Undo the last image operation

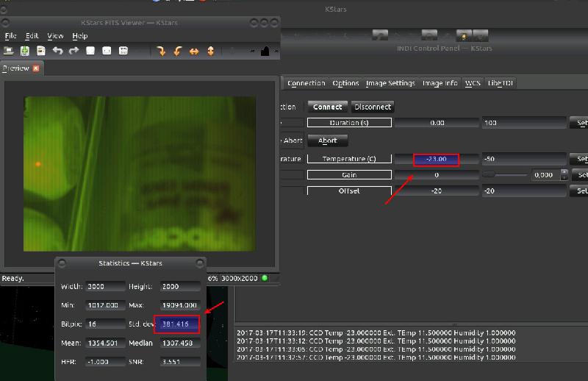tap(57, 51)
